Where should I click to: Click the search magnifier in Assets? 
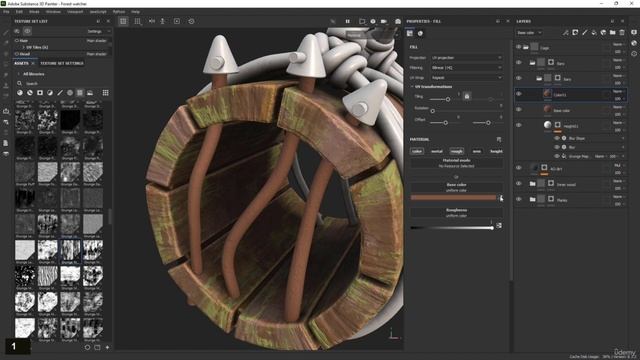pyautogui.click(x=20, y=83)
